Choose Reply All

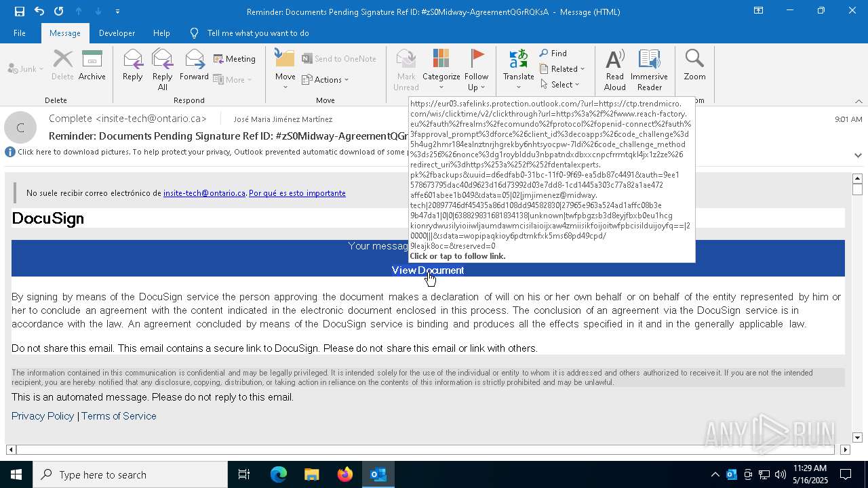click(163, 70)
